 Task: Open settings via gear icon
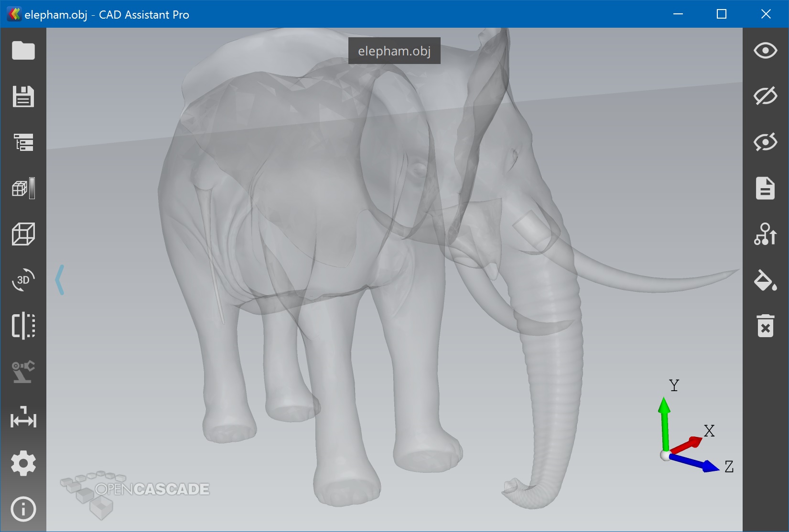(23, 463)
